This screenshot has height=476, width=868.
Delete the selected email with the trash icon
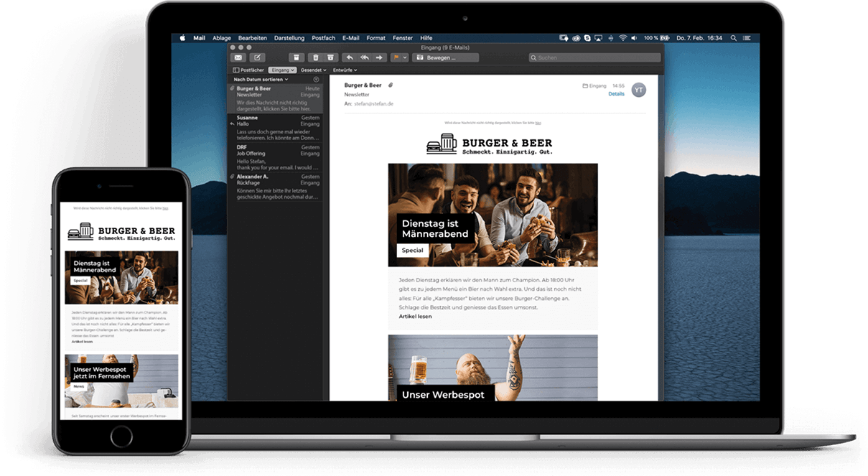tap(314, 57)
